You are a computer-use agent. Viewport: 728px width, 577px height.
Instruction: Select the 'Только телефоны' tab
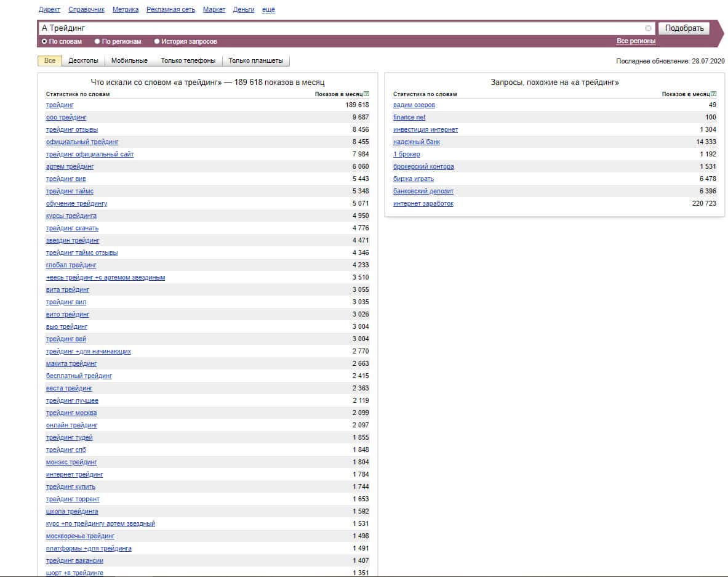(x=188, y=61)
